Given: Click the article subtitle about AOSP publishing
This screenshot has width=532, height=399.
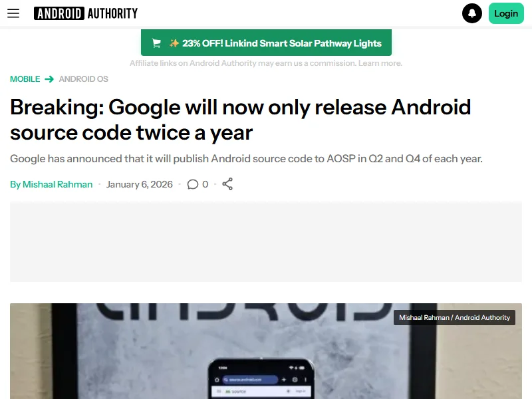Looking at the screenshot, I should click(x=246, y=159).
